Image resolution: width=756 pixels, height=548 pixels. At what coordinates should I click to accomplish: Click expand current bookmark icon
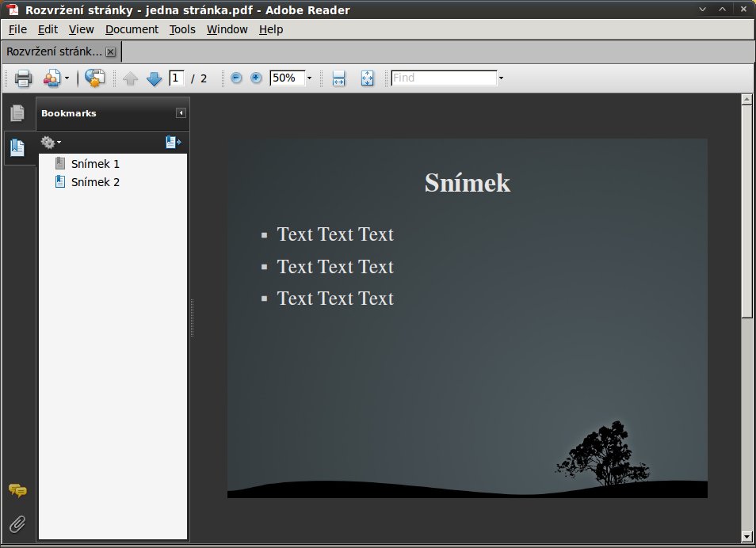pos(173,143)
